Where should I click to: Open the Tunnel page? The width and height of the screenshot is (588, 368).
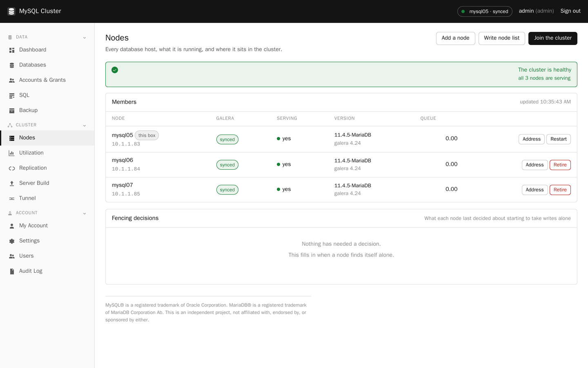(x=47, y=198)
